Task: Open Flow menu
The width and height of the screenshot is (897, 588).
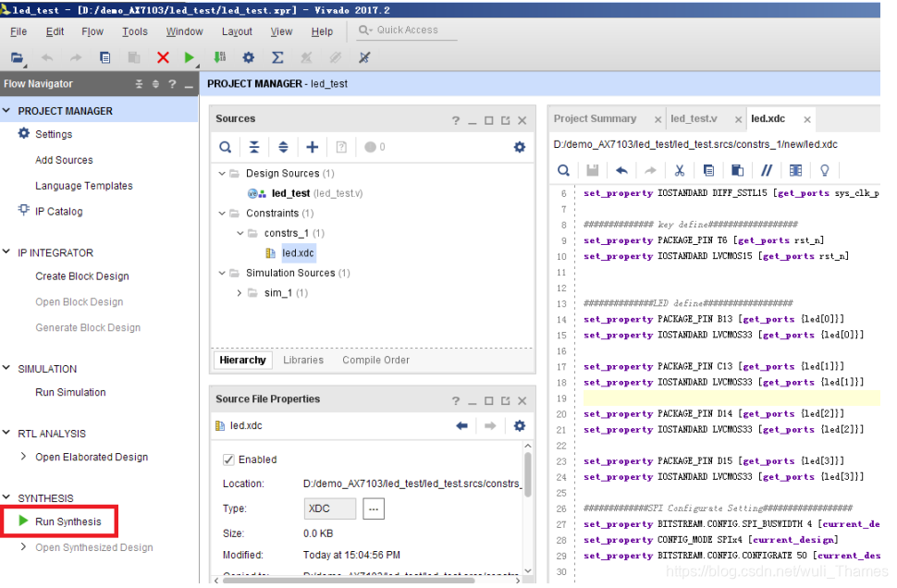Action: click(x=92, y=31)
